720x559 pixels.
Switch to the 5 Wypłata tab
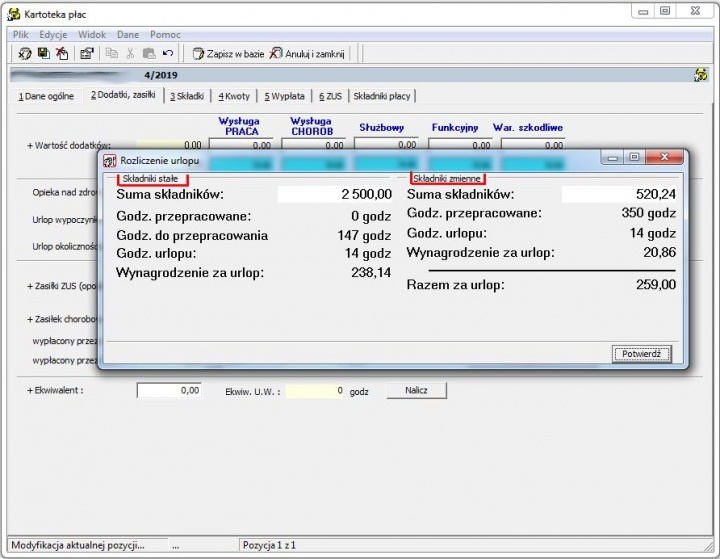pos(284,96)
